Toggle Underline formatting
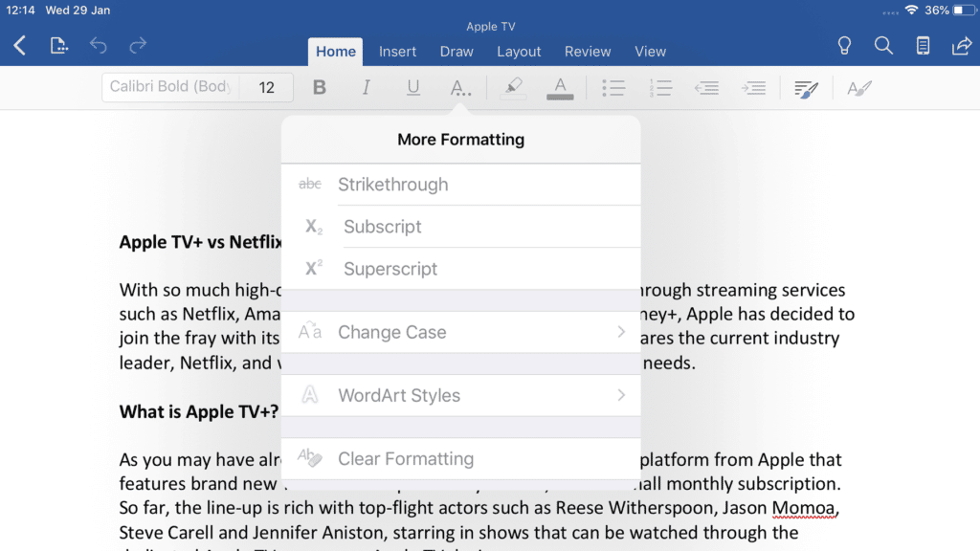The width and height of the screenshot is (980, 551). (x=412, y=88)
